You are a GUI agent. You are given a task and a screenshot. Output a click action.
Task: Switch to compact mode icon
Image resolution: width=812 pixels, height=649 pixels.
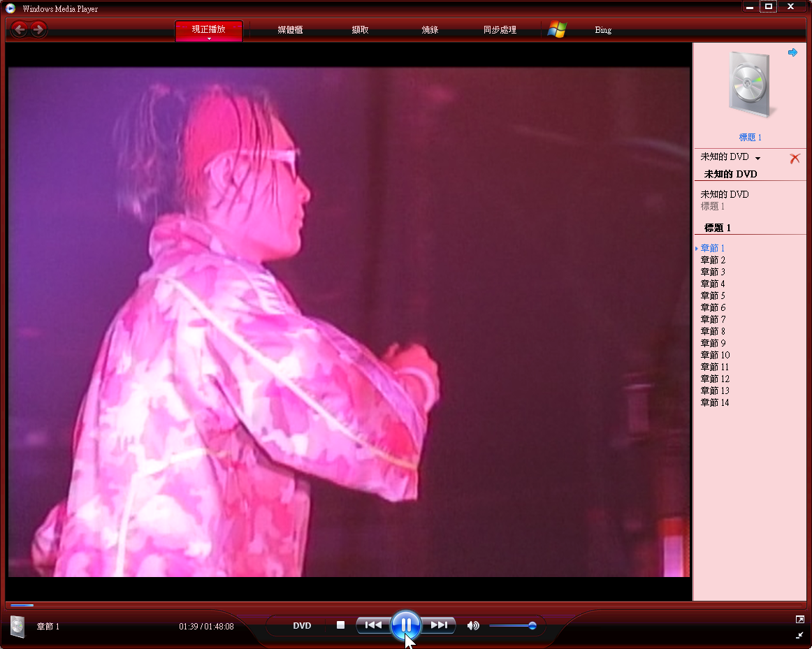[x=800, y=635]
